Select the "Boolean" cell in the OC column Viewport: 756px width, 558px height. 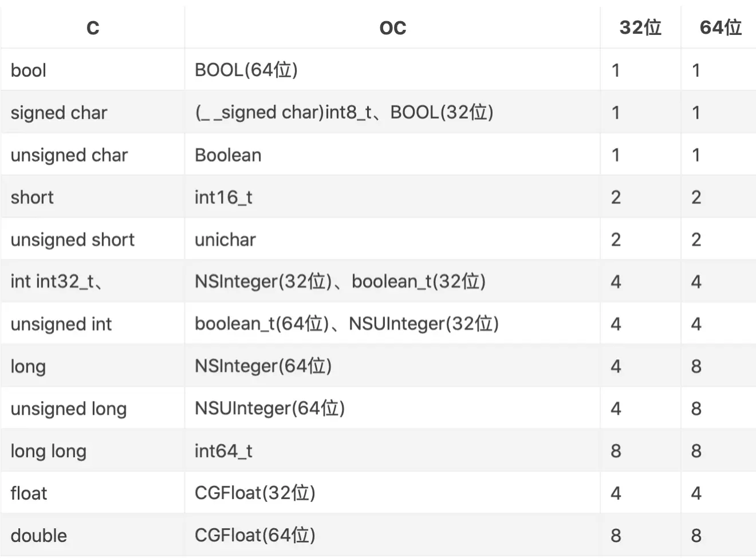coord(228,155)
